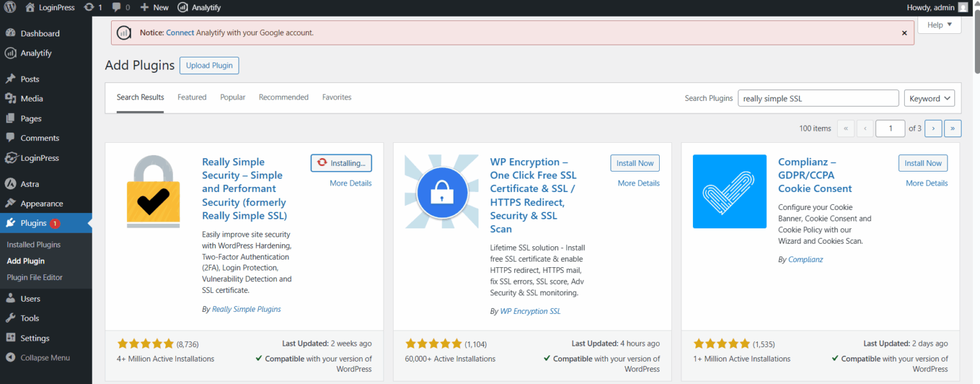This screenshot has height=384, width=980.
Task: Switch to the Favorites tab
Action: point(337,97)
